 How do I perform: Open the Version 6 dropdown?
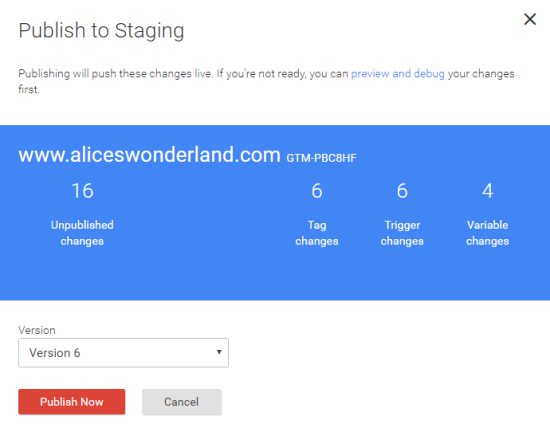pos(123,353)
